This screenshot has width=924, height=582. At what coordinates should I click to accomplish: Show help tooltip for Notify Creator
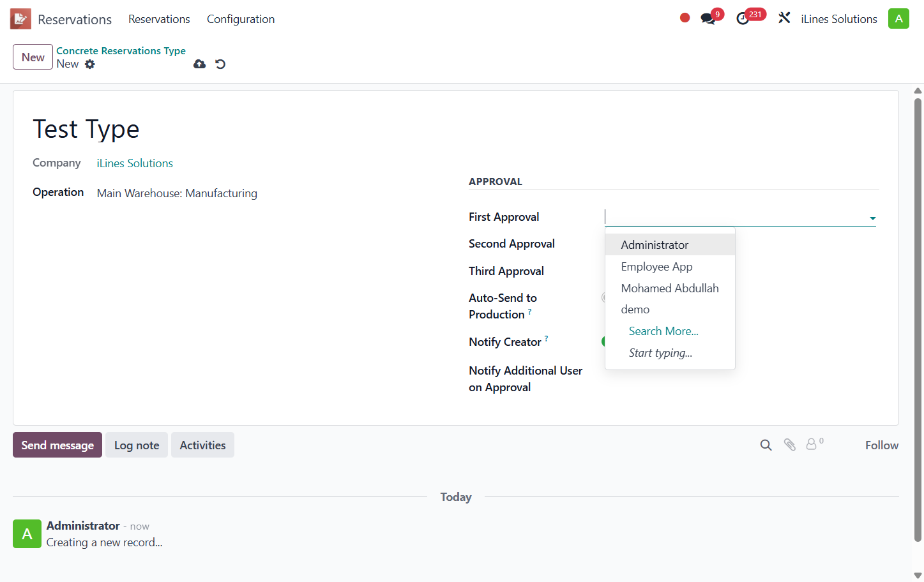[546, 338]
